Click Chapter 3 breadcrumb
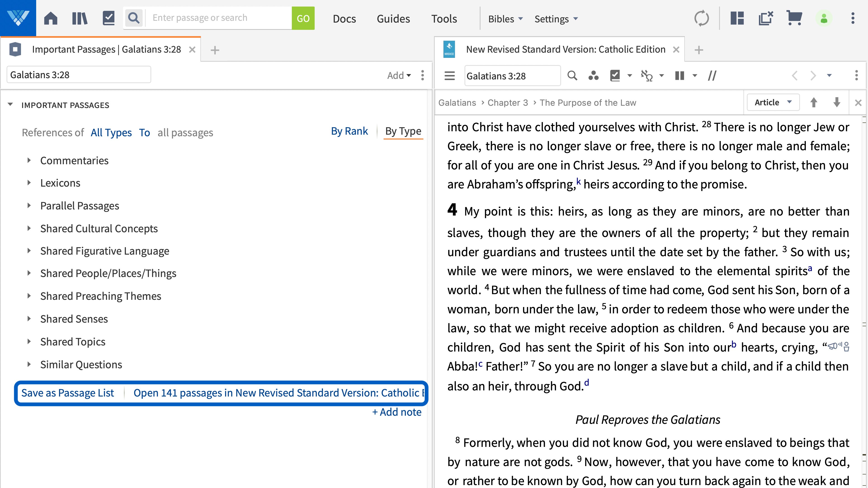Screen dimensions: 868x488 (508, 103)
